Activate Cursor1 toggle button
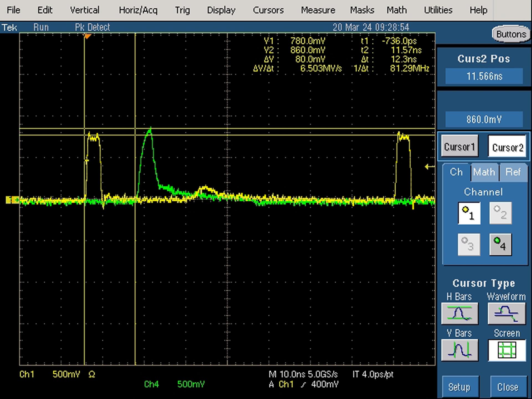This screenshot has height=399, width=532. point(460,146)
